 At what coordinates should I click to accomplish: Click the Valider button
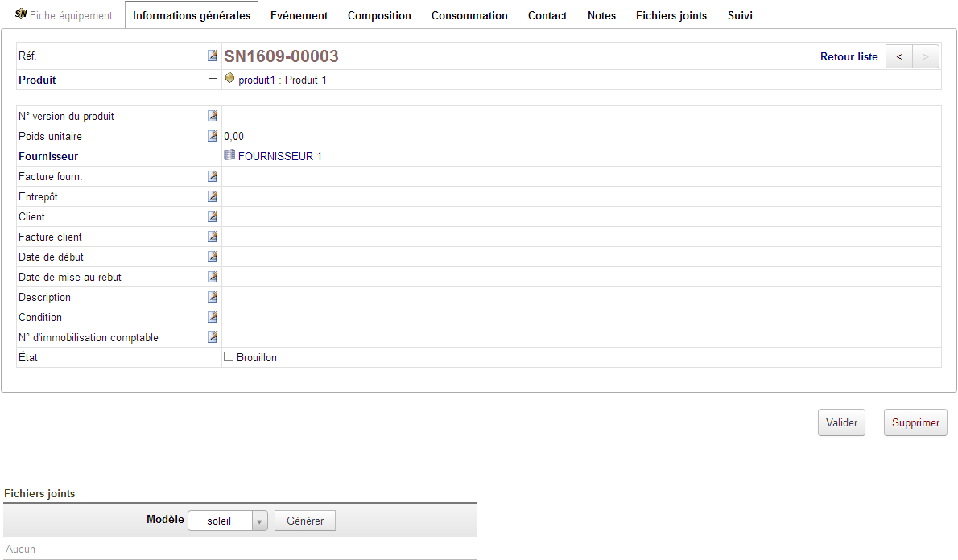point(841,422)
